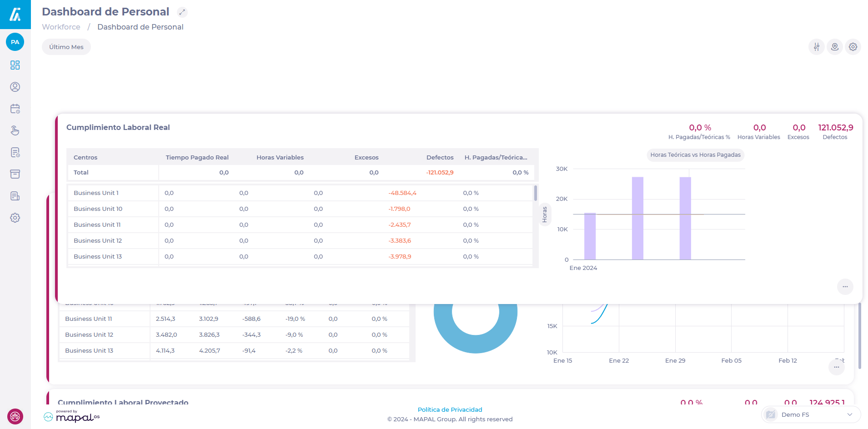
Task: Click the Centros table vertical scrollbar
Action: click(x=536, y=194)
